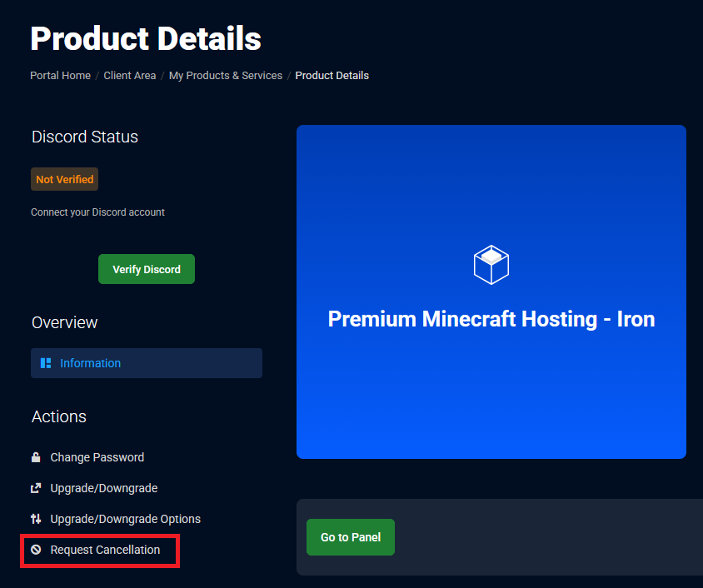Choose the Upgrade/Downgrade action text
The width and height of the screenshot is (703, 588).
click(x=104, y=488)
